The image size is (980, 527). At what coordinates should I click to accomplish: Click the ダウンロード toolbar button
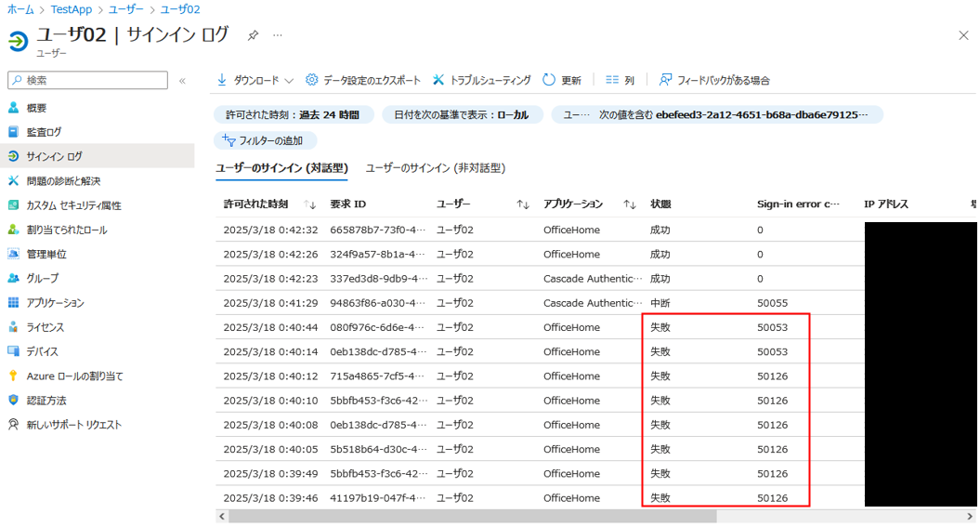click(x=248, y=80)
